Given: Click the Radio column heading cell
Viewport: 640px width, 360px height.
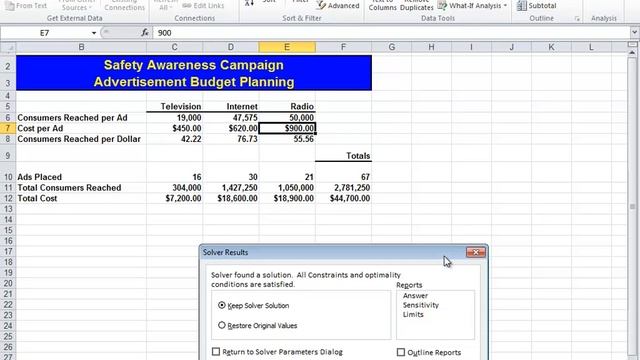Looking at the screenshot, I should [x=287, y=107].
